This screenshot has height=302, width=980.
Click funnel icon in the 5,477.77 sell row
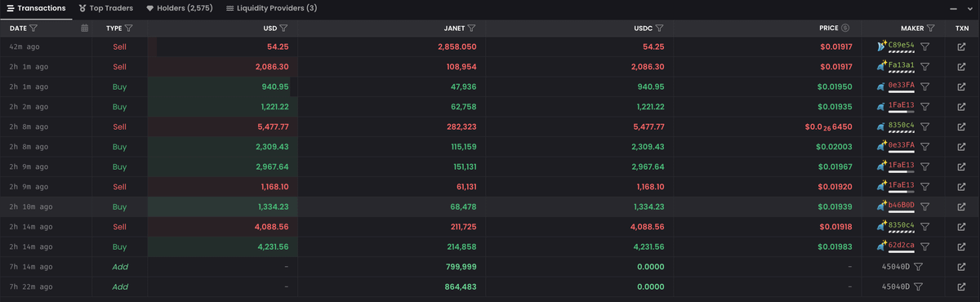(x=925, y=127)
